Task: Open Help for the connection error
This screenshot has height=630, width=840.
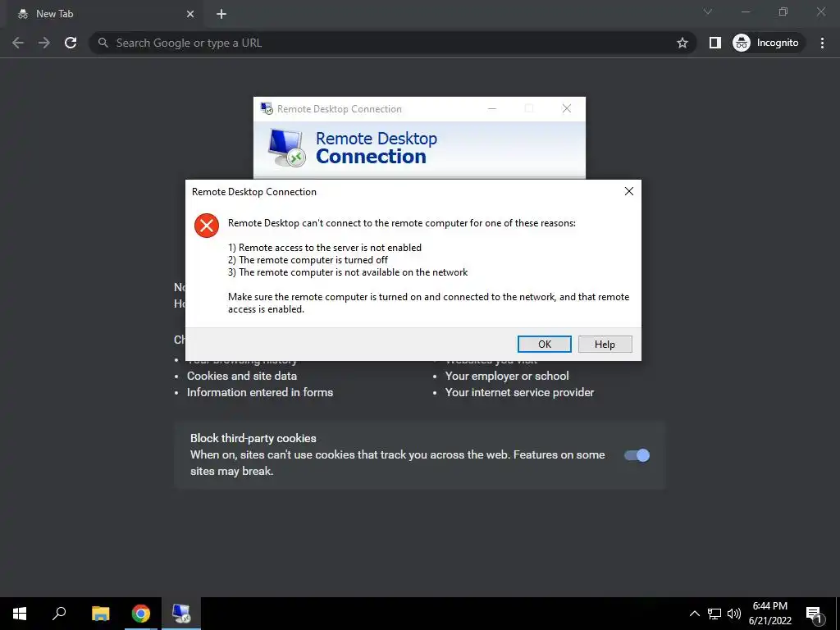Action: (x=605, y=344)
